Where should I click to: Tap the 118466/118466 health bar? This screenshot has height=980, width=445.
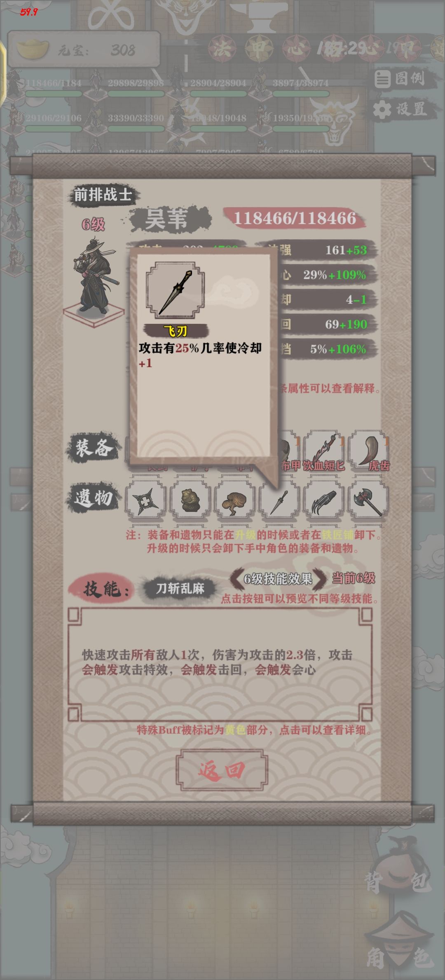point(295,218)
